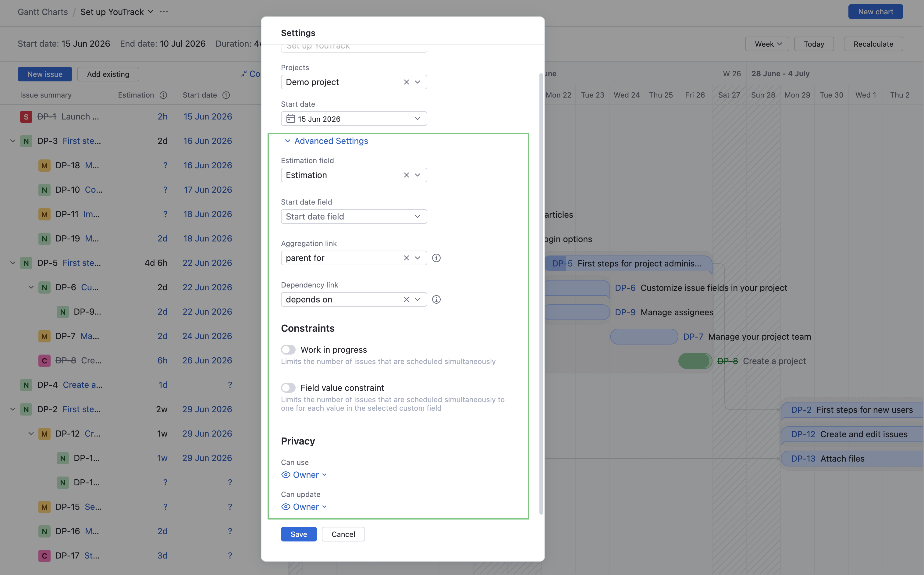Image resolution: width=924 pixels, height=575 pixels.
Task: Show info about Aggregation link
Action: [x=436, y=258]
